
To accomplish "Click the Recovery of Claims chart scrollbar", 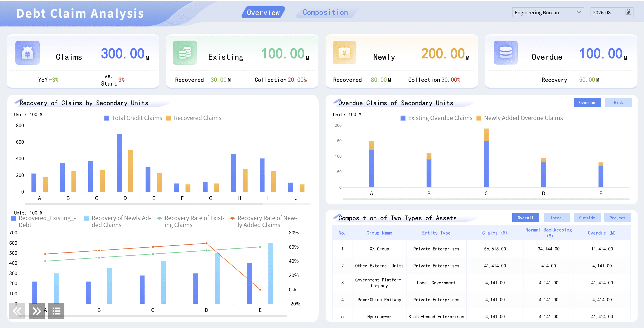I will [x=144, y=204].
